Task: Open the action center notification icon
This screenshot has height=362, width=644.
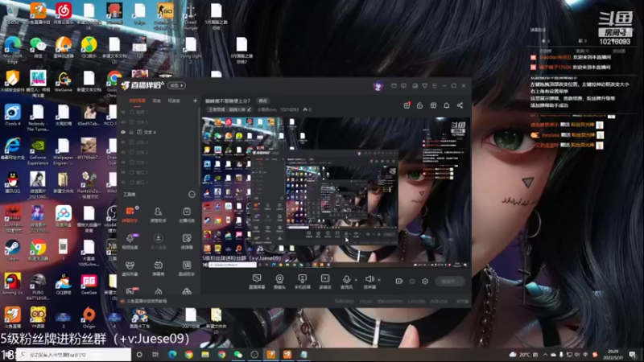Action: pos(633,354)
